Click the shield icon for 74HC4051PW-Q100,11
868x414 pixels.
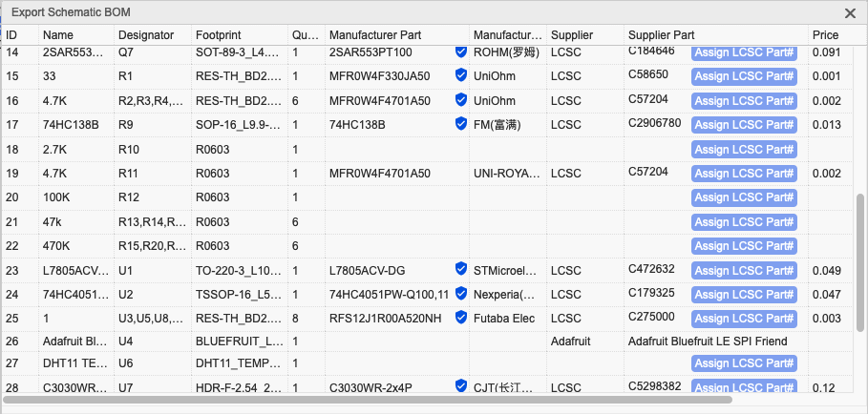(460, 293)
